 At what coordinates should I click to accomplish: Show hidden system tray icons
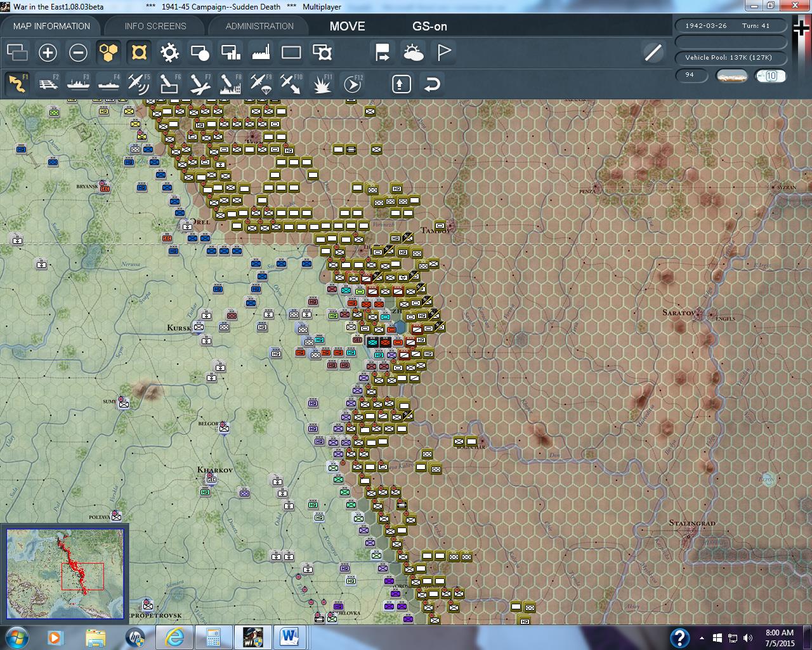pyautogui.click(x=702, y=638)
